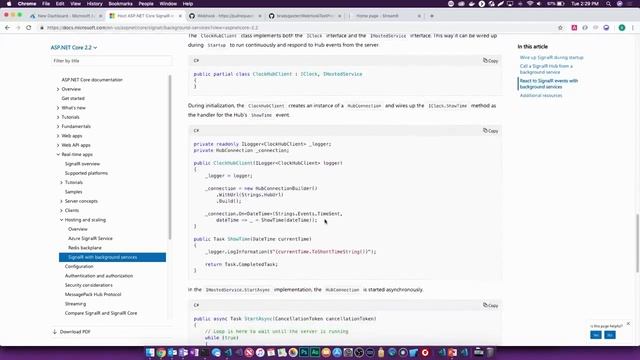Bookmark this page with the star icon
The width and height of the screenshot is (640, 360).
(x=560, y=28)
